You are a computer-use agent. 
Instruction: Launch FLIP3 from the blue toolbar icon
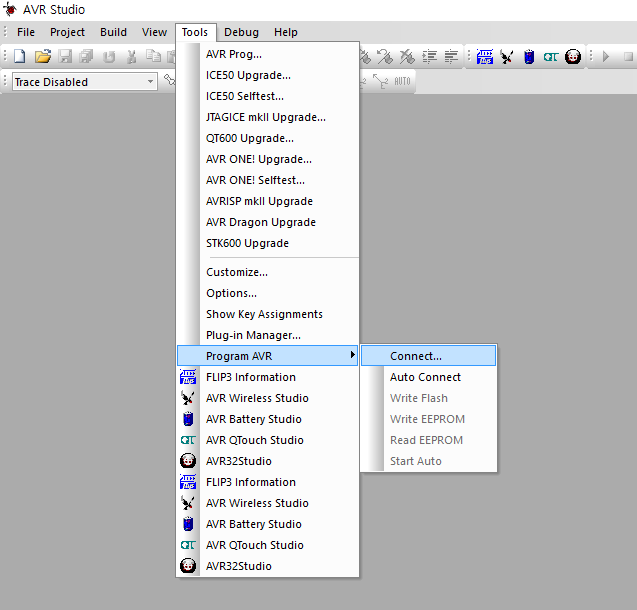tap(485, 57)
